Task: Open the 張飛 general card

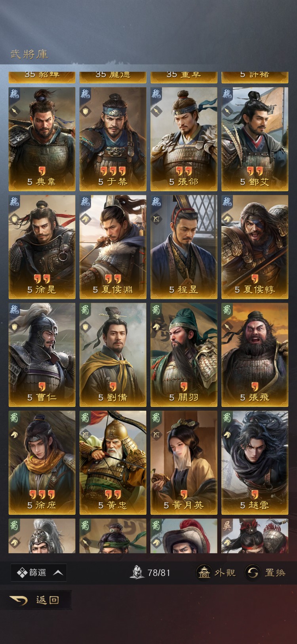Action: [x=255, y=355]
